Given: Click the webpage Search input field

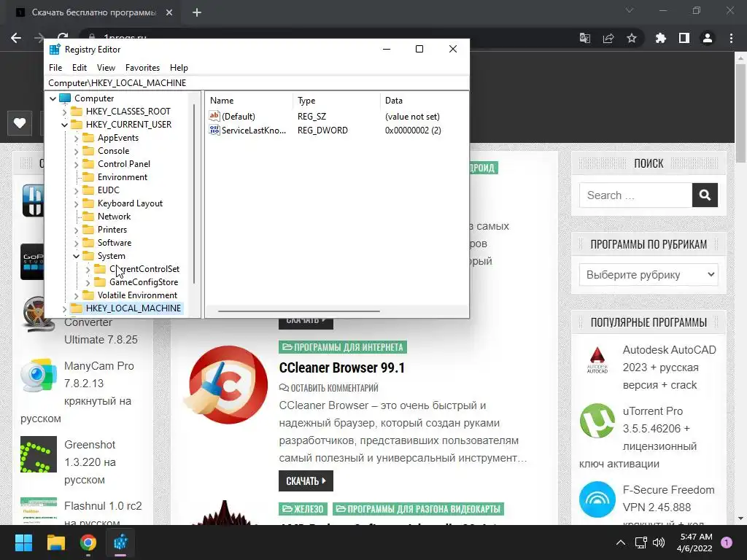Looking at the screenshot, I should point(635,195).
